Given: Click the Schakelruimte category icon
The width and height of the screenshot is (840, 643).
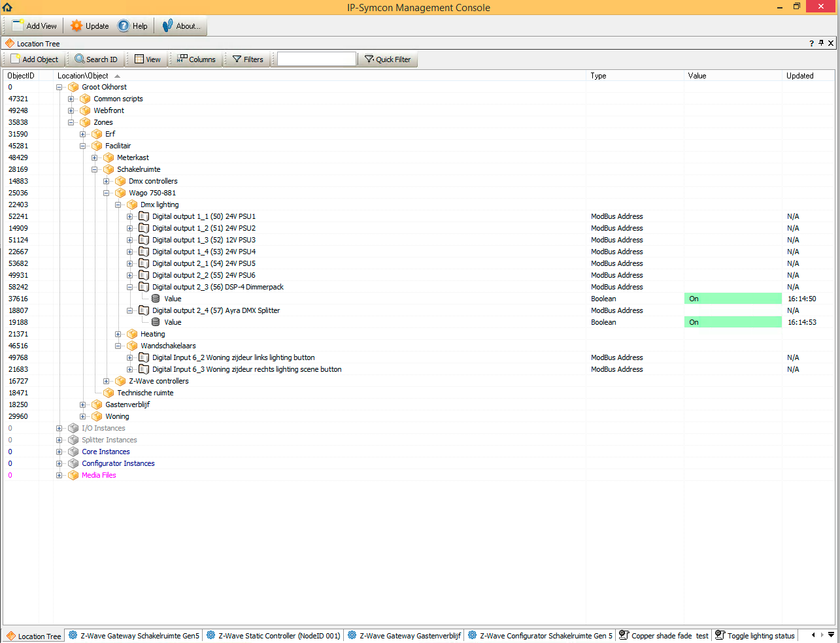Looking at the screenshot, I should tap(109, 169).
